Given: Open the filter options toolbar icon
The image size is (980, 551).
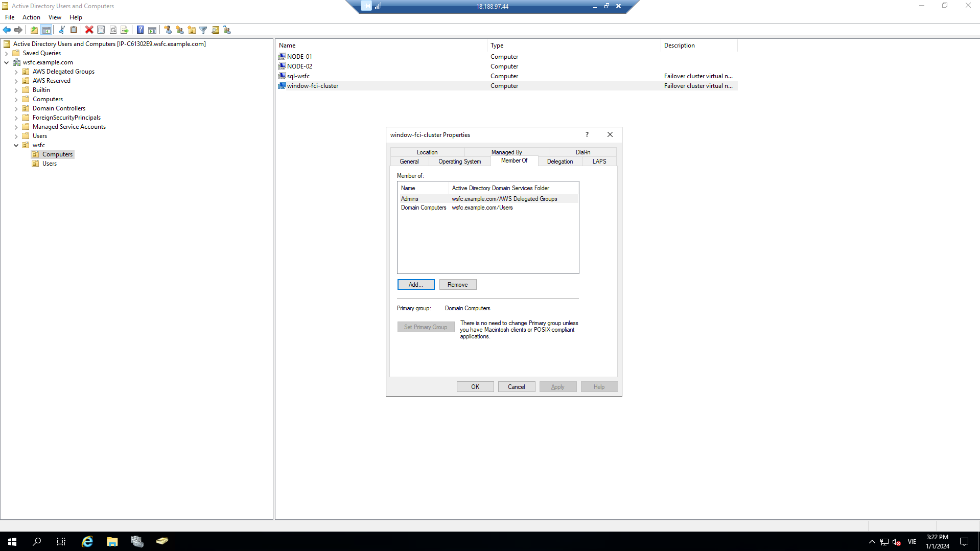Looking at the screenshot, I should [x=203, y=30].
